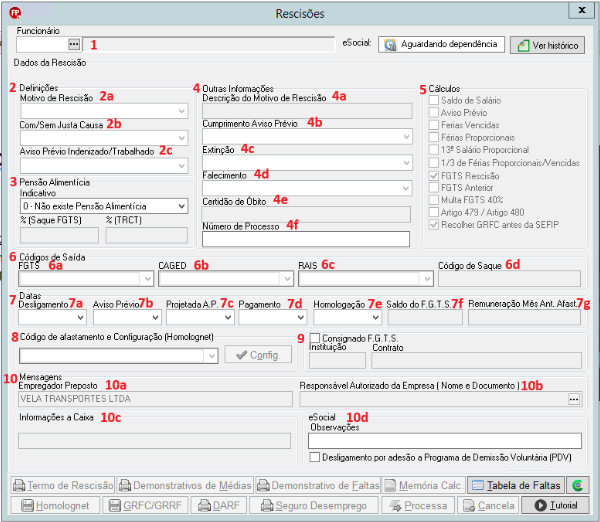Open Desligamento date picker
Image resolution: width=600 pixels, height=522 pixels.
tap(80, 317)
